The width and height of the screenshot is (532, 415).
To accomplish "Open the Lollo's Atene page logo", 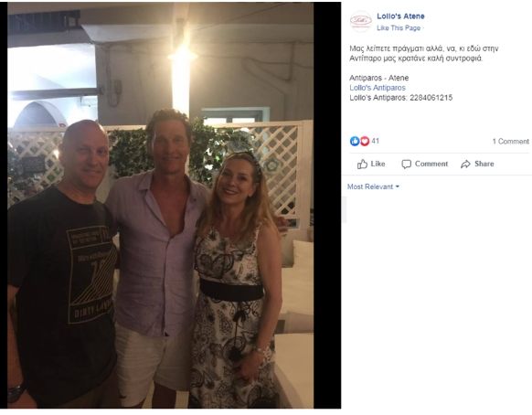I will point(361,21).
